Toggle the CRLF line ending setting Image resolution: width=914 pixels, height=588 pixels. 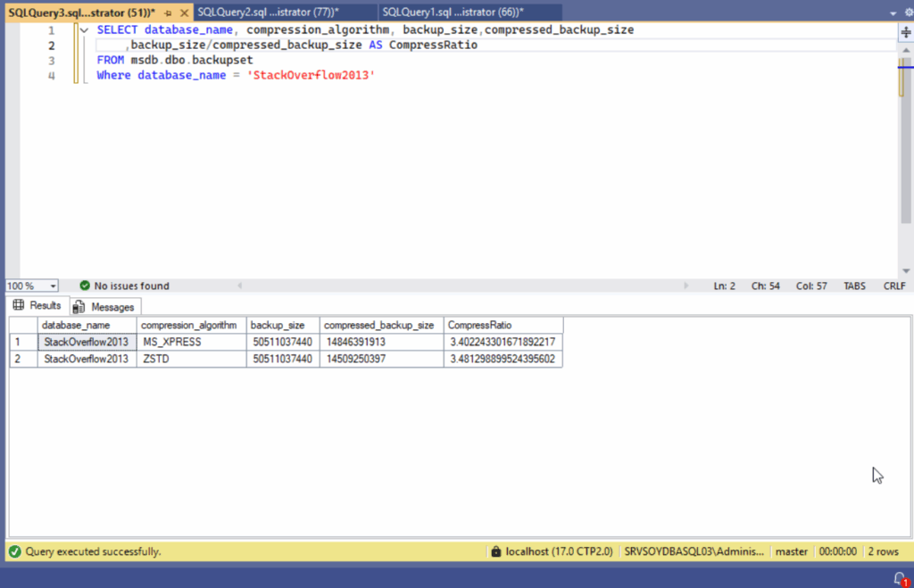point(894,286)
